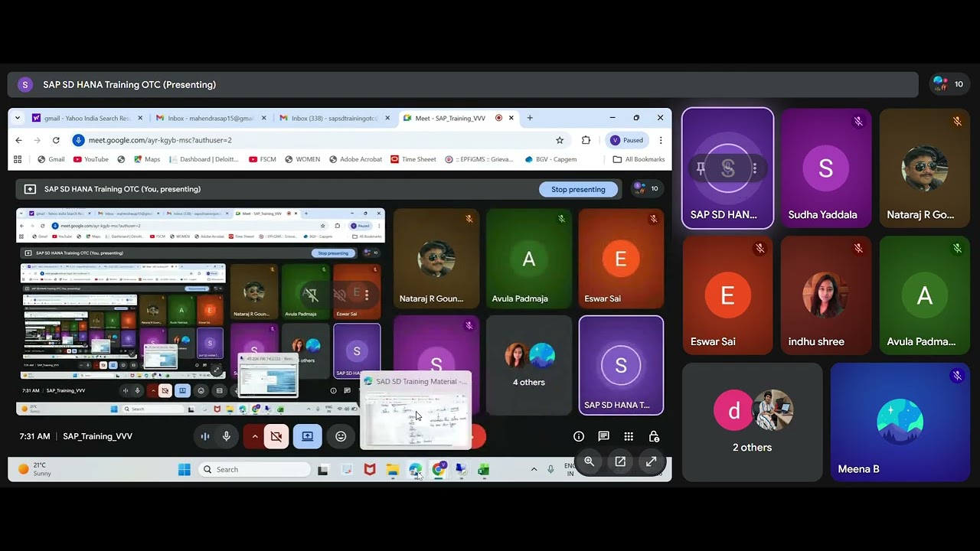Screen dimensions: 980x551
Task: Open the BGV - Capgem bookmark
Action: (550, 159)
